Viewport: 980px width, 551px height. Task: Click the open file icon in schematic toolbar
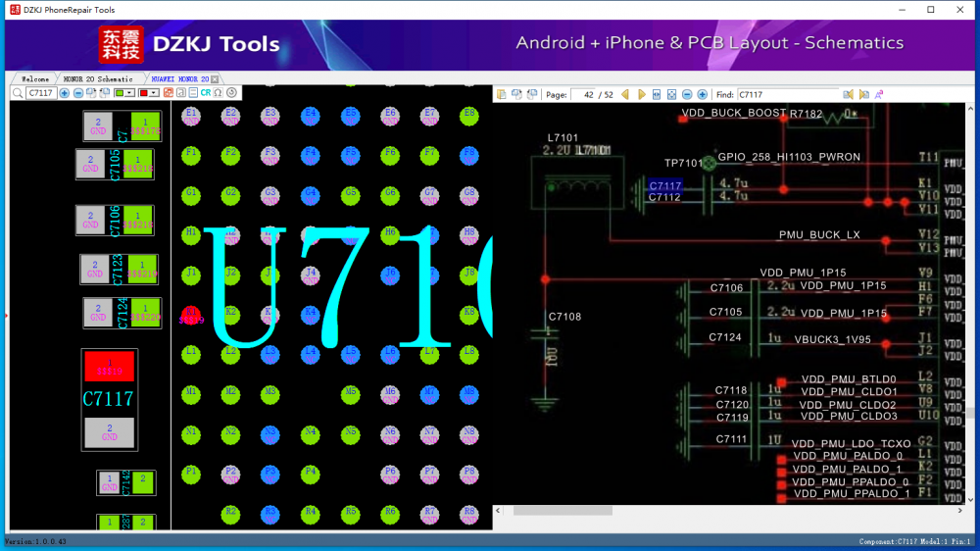point(501,94)
